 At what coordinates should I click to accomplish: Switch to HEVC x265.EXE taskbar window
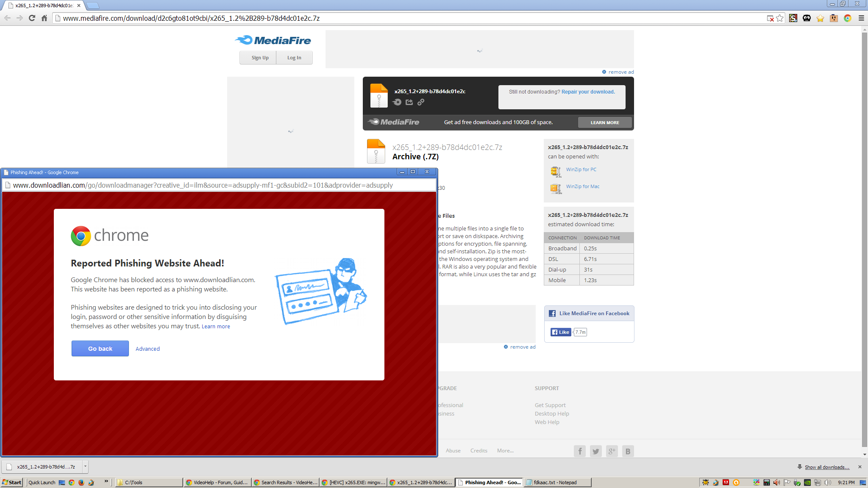click(353, 482)
